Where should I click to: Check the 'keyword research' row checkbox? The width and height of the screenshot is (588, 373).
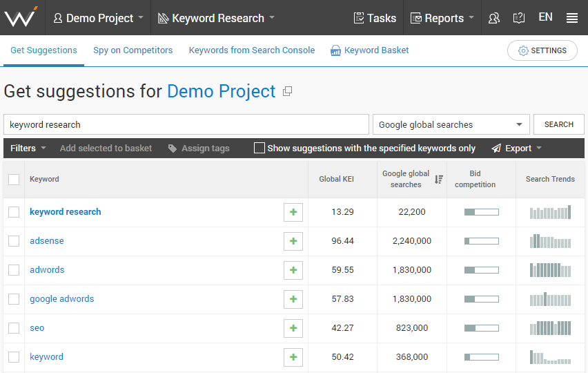(14, 212)
